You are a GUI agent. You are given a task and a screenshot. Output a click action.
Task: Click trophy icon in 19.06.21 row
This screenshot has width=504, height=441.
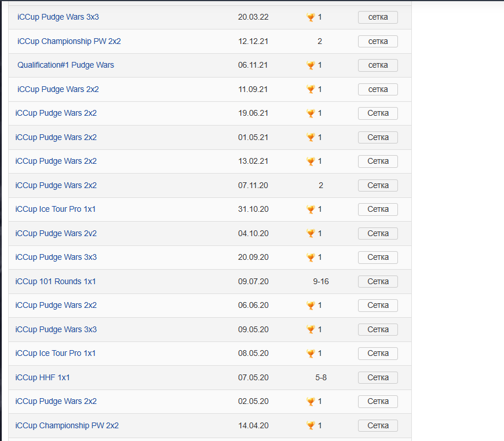click(311, 113)
